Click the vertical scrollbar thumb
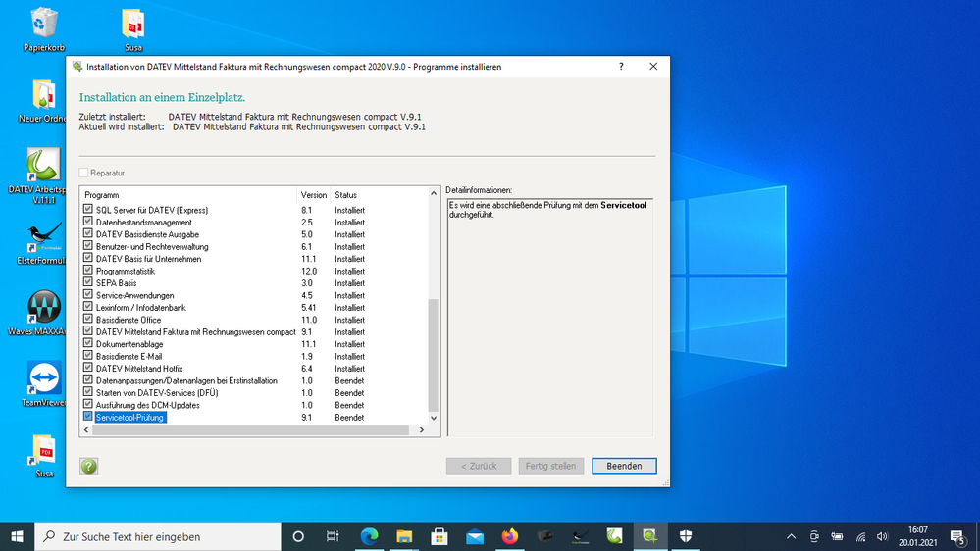The width and height of the screenshot is (980, 551). click(434, 355)
